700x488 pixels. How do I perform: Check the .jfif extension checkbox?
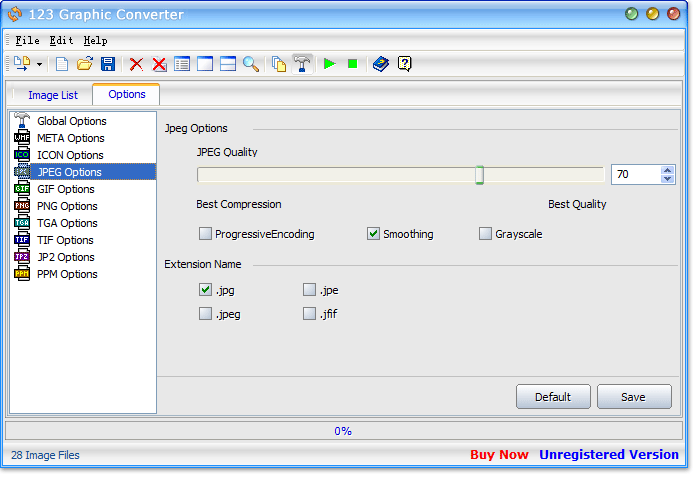[309, 313]
